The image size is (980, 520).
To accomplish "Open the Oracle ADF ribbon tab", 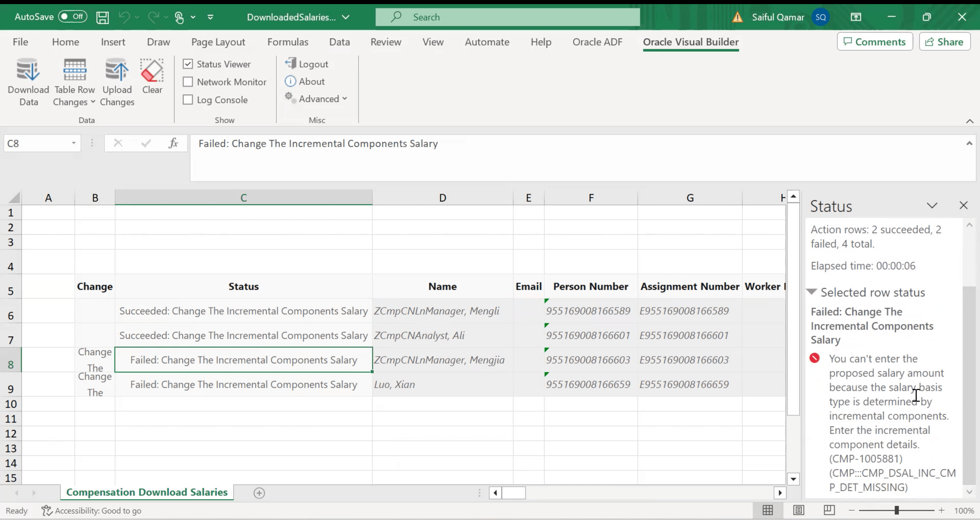I will click(x=597, y=42).
